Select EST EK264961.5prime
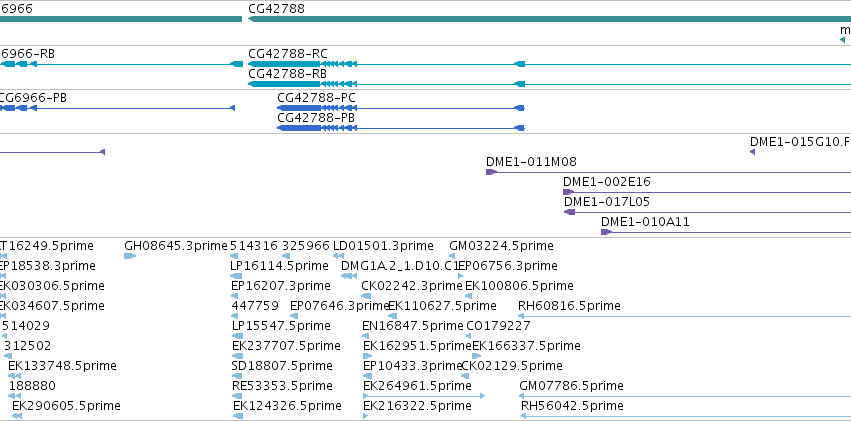The width and height of the screenshot is (851, 421). point(417,386)
